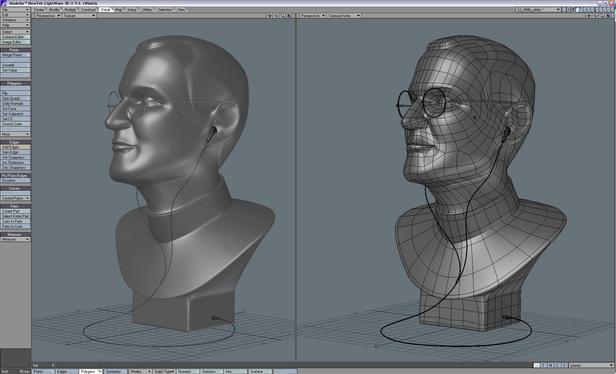
Task: Open the Surface Editor
Action: point(15,37)
